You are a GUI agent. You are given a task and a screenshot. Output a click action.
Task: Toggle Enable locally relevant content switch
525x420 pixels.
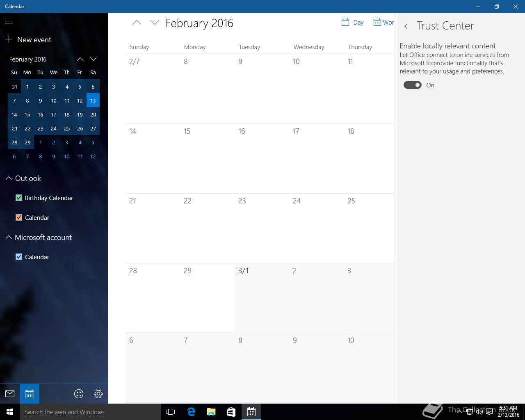pyautogui.click(x=413, y=85)
